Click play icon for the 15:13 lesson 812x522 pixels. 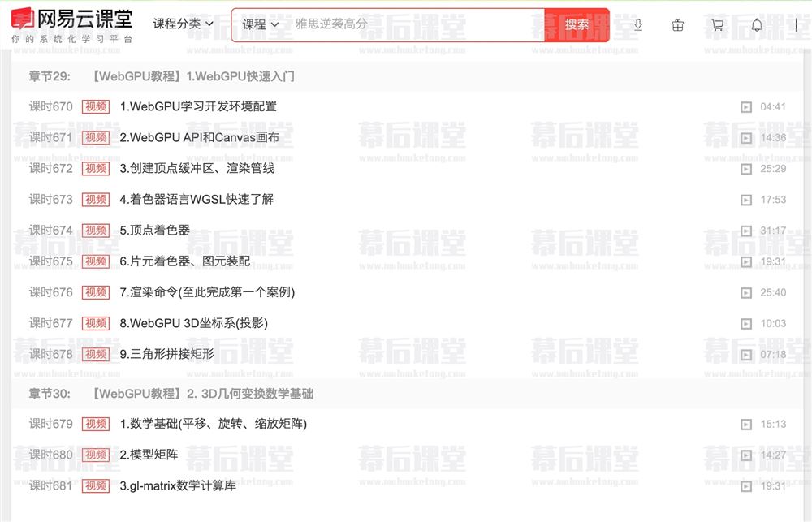tap(745, 425)
